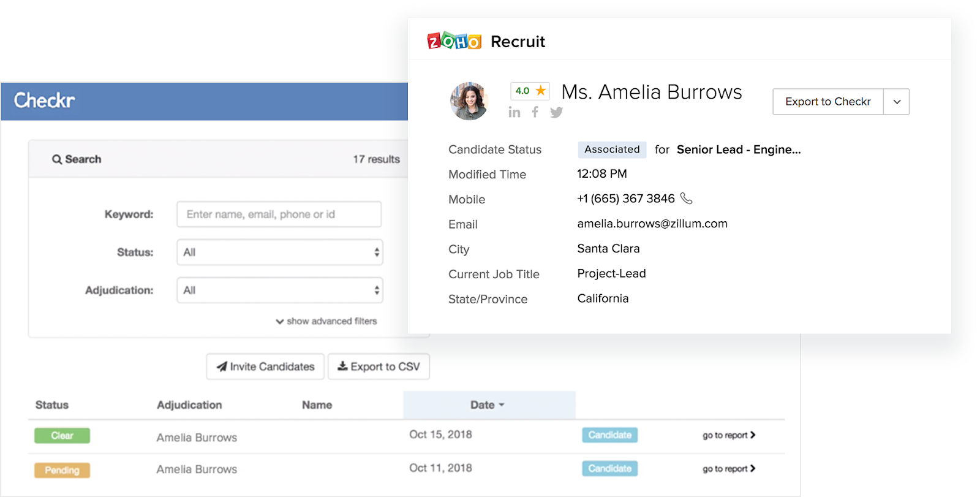Click the Status column header
The width and height of the screenshot is (980, 497).
(52, 405)
